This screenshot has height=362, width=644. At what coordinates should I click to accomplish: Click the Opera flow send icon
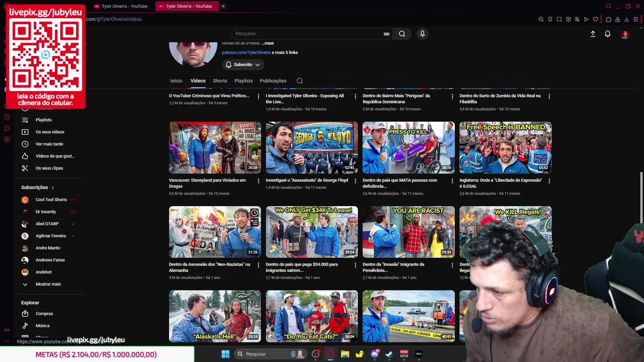pos(586,20)
